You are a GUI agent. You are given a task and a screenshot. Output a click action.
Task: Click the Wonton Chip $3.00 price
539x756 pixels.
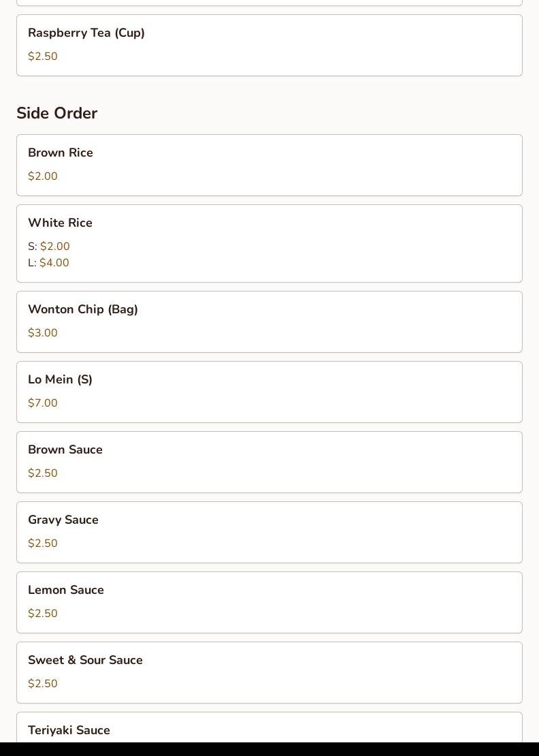[x=43, y=332]
